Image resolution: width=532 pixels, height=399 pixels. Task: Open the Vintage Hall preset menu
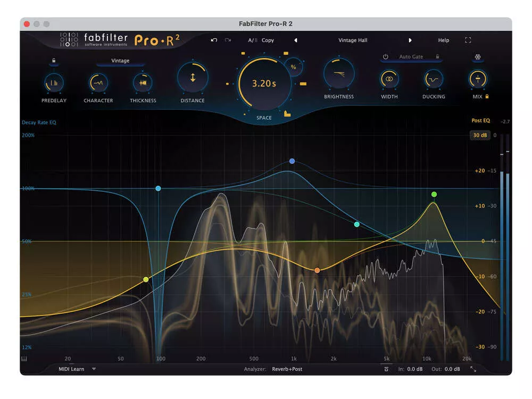[353, 40]
